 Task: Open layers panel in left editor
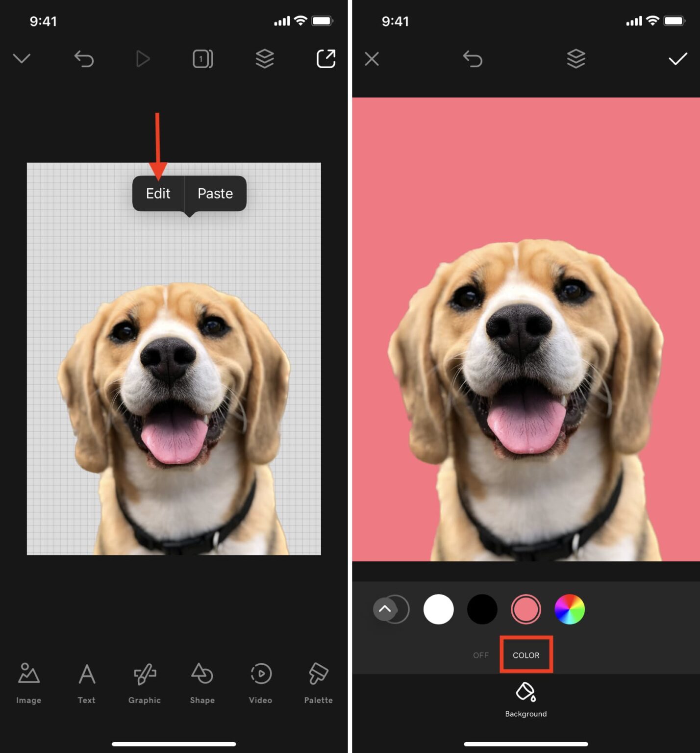pos(265,59)
